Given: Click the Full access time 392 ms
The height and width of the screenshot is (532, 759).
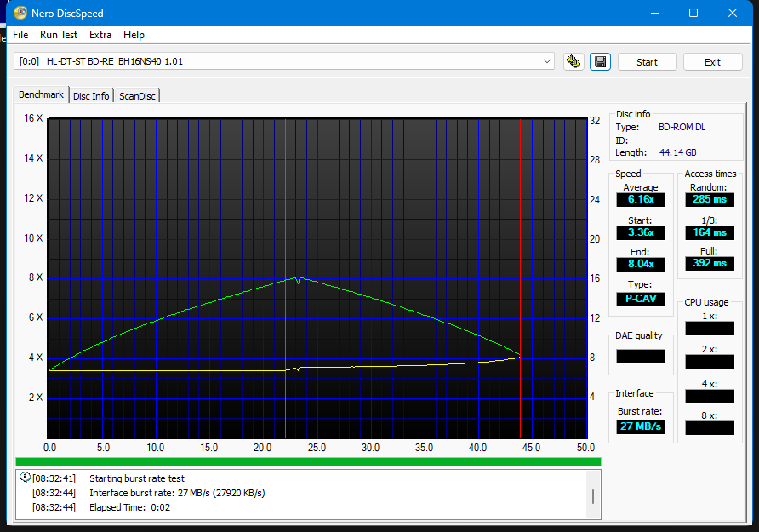Looking at the screenshot, I should point(710,263).
